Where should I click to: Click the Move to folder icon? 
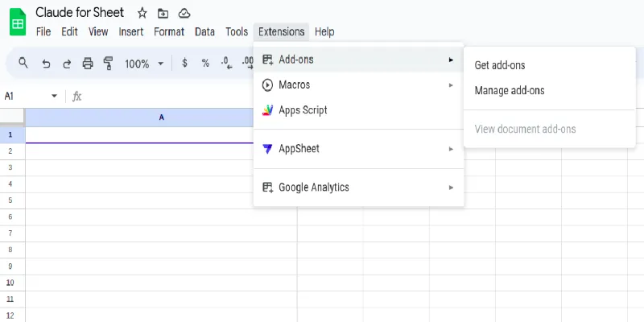(x=163, y=14)
